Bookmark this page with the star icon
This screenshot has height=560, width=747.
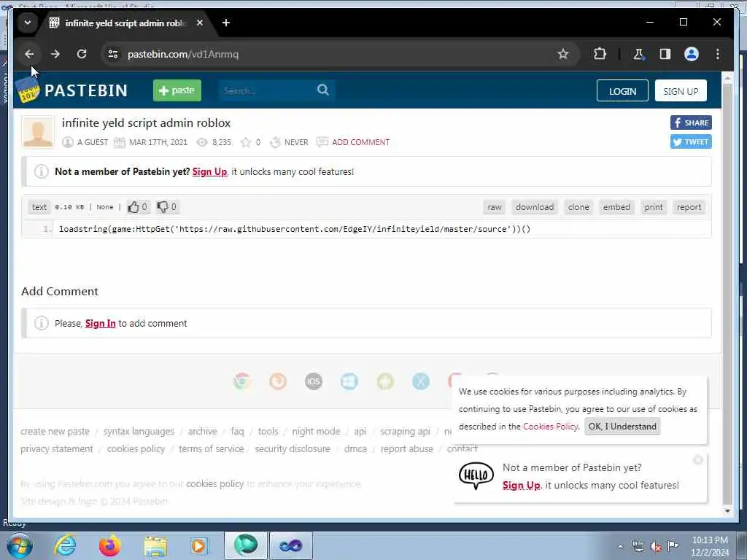(563, 54)
